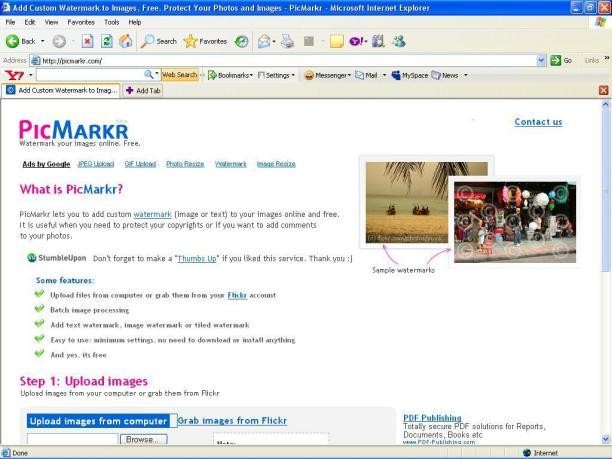Click the red Yahoo Y logo in Yahoo toolbar
Viewport: 612px width, 459px height.
coord(14,75)
